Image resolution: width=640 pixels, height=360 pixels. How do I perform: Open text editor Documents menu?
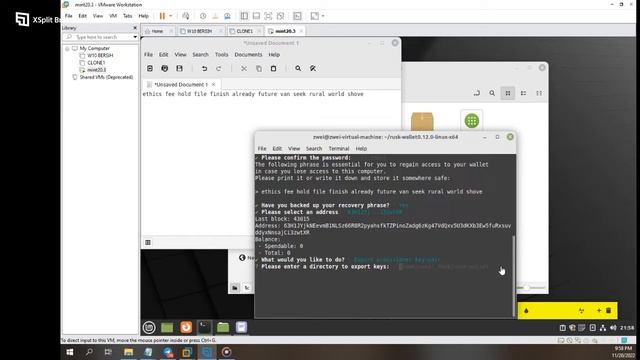248,54
